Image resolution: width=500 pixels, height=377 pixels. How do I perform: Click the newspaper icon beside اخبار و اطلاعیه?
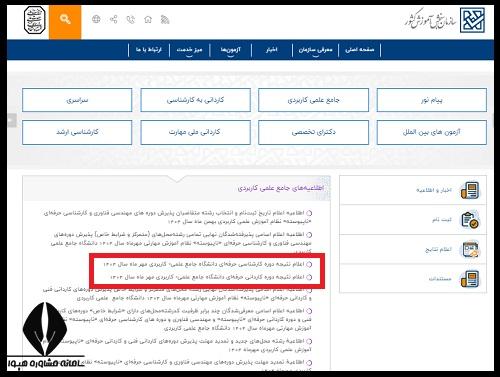click(x=470, y=190)
